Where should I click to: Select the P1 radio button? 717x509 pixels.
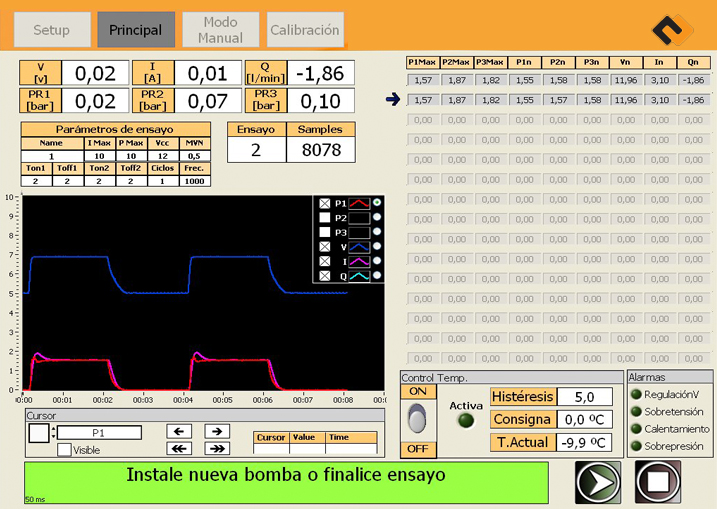pyautogui.click(x=377, y=202)
